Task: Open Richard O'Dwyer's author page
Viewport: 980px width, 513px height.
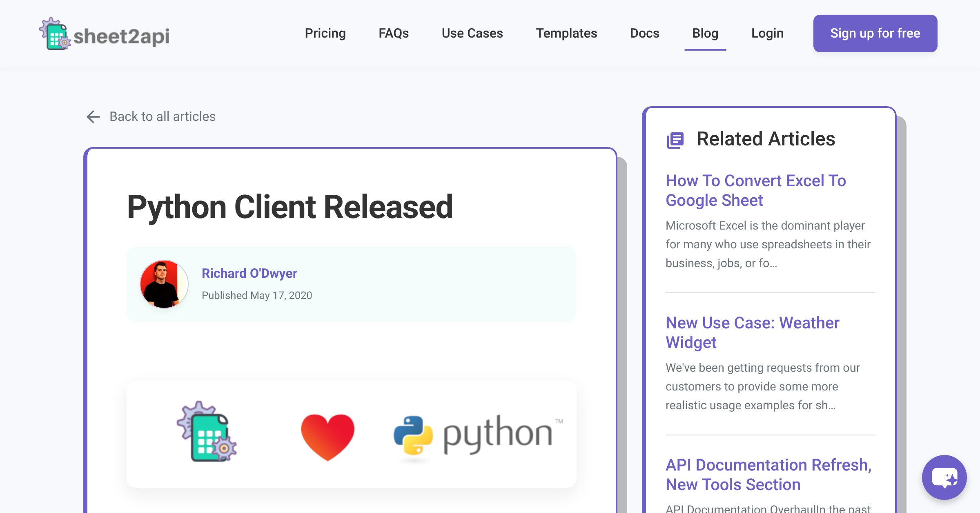Action: click(x=250, y=273)
